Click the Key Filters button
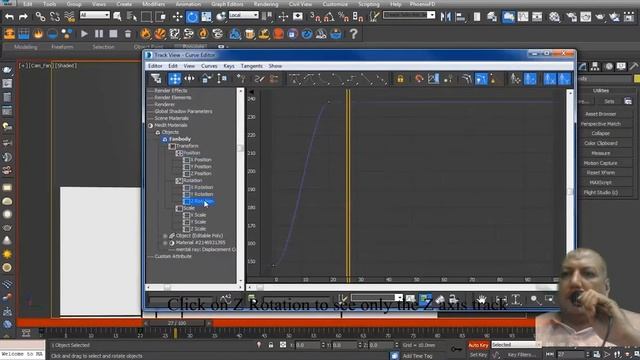 click(521, 355)
